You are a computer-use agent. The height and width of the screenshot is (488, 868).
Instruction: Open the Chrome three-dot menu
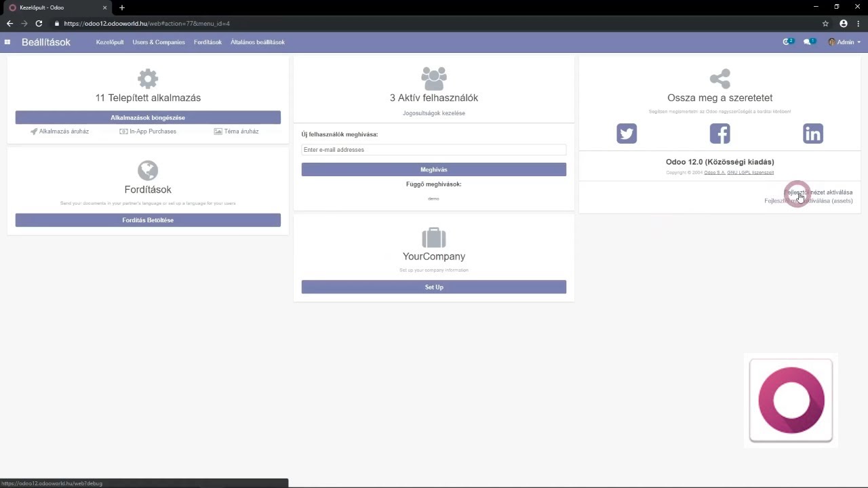858,23
